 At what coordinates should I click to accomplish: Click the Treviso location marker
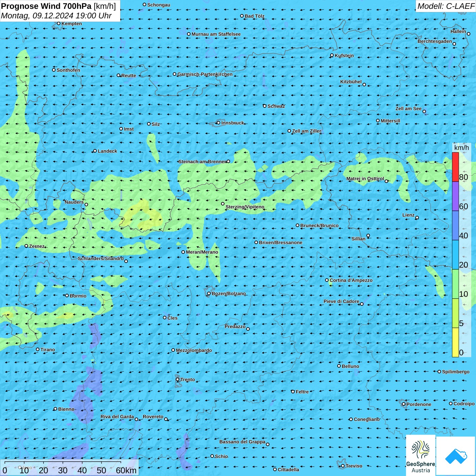pyautogui.click(x=343, y=466)
